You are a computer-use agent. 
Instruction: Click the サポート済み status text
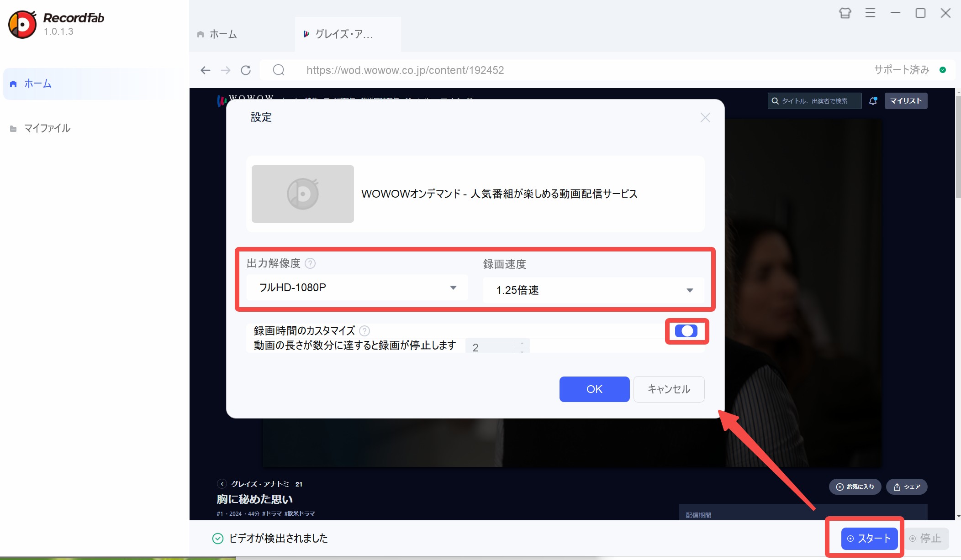(902, 70)
